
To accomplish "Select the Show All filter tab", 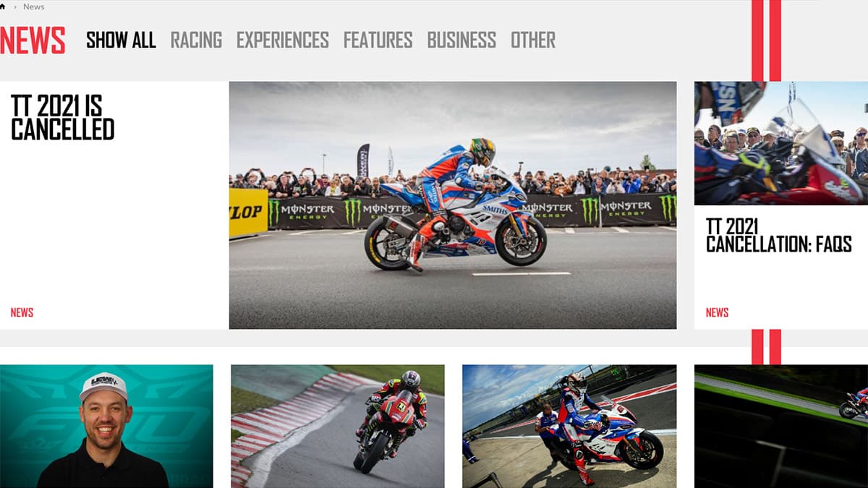I will [x=121, y=40].
